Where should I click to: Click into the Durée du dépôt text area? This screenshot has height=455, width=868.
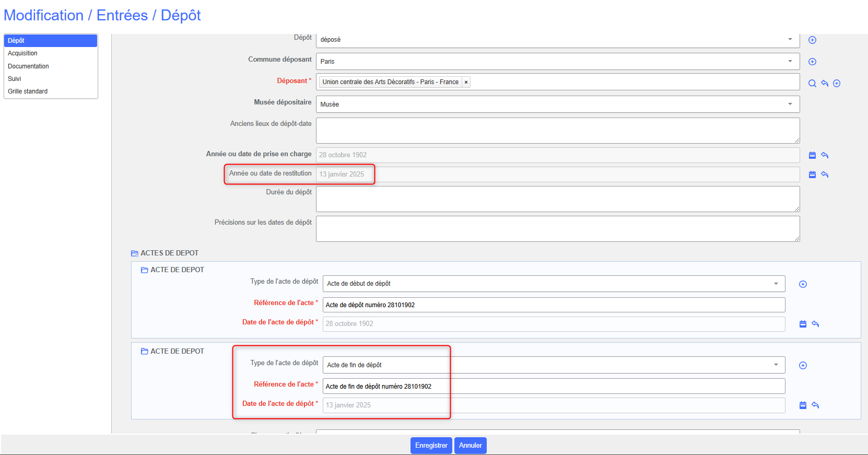(557, 199)
